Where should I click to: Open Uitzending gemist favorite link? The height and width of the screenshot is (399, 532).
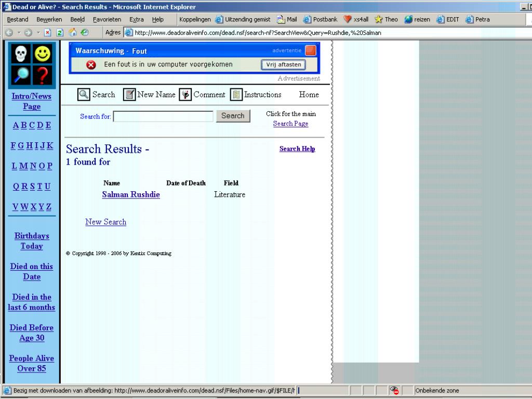click(243, 19)
